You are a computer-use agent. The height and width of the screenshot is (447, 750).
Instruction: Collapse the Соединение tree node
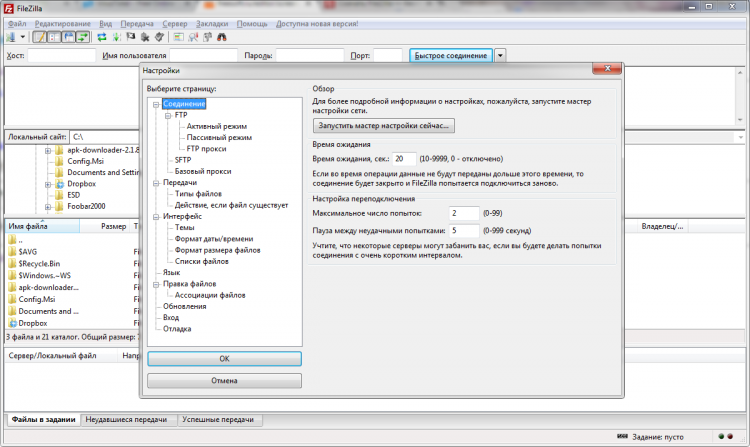156,104
